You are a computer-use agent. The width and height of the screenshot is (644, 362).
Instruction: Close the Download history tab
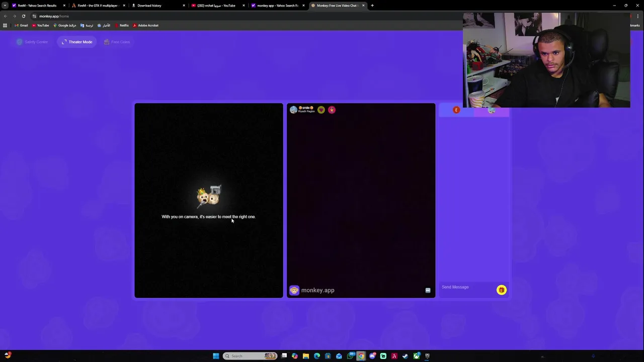pos(184,6)
